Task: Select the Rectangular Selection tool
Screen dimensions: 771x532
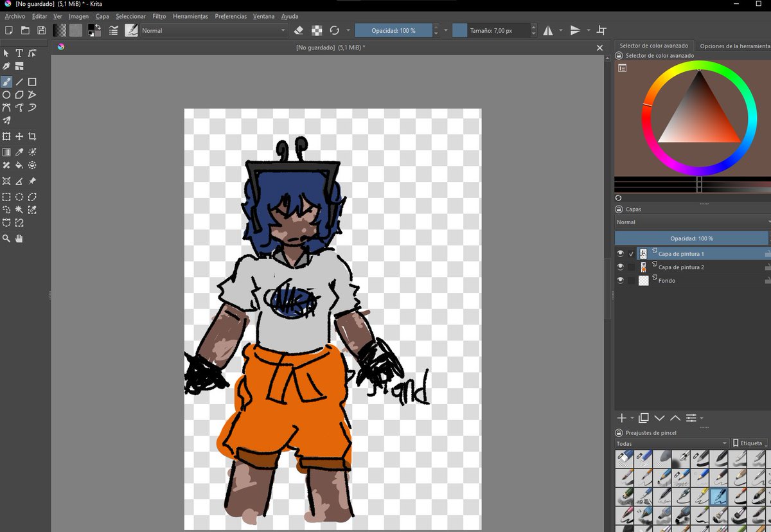Action: (x=6, y=197)
